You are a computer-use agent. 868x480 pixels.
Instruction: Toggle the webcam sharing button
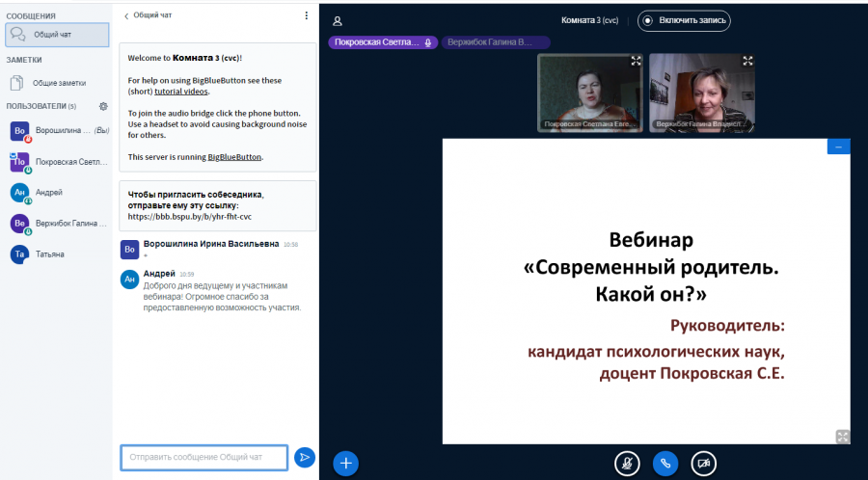704,464
